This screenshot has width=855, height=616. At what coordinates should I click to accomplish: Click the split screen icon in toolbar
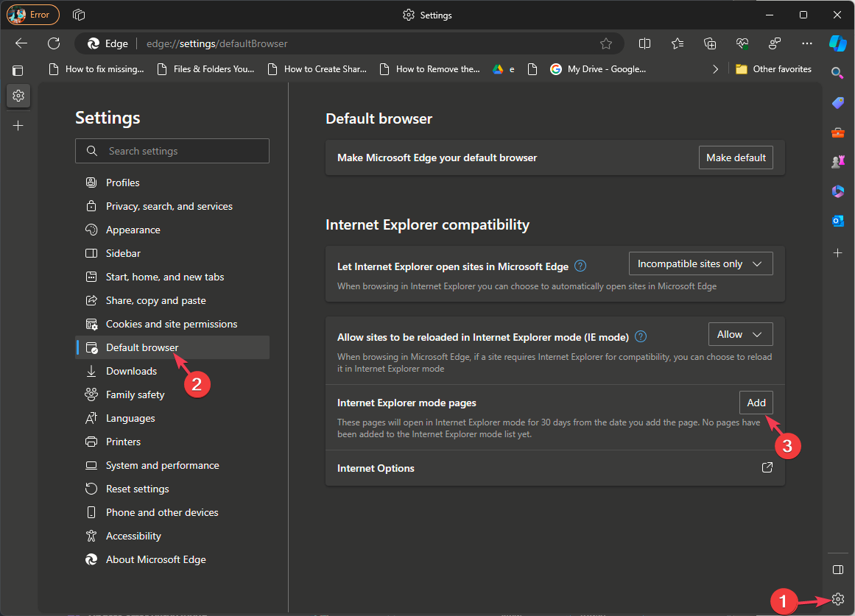(x=644, y=43)
